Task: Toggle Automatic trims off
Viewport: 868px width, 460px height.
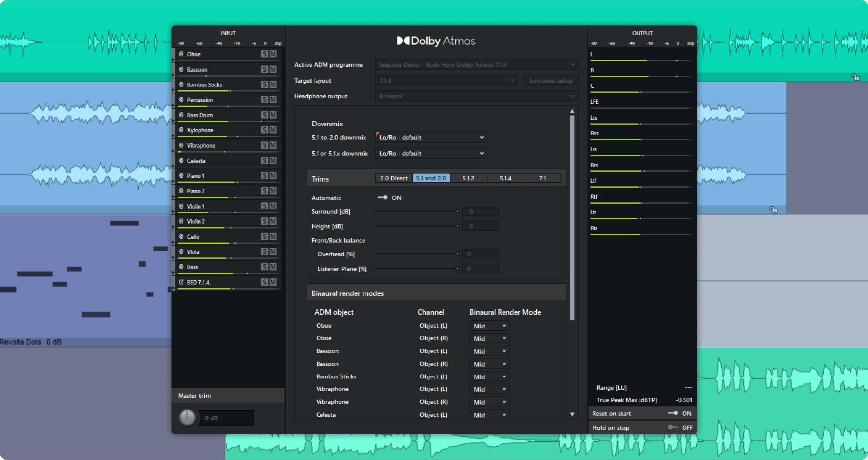Action: pos(383,197)
